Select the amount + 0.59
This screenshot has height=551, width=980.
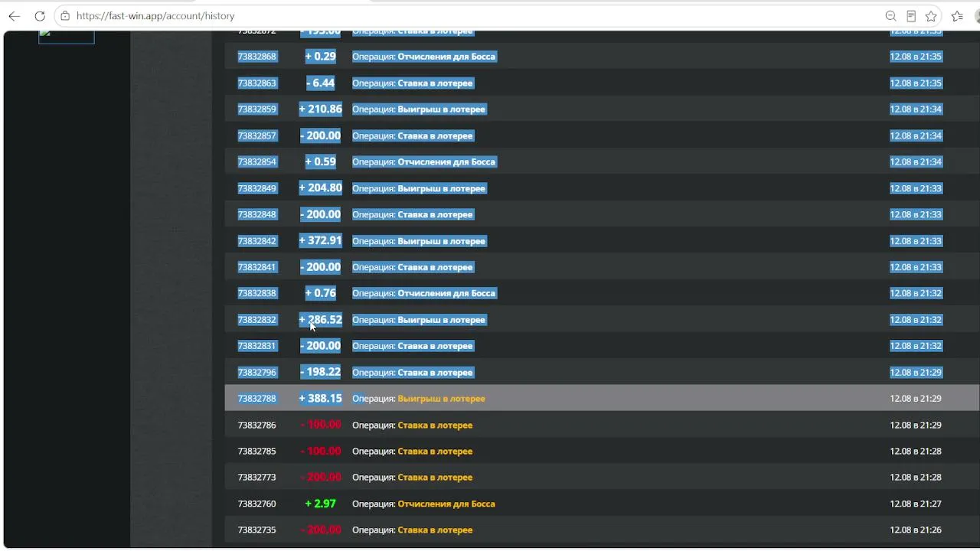(321, 162)
